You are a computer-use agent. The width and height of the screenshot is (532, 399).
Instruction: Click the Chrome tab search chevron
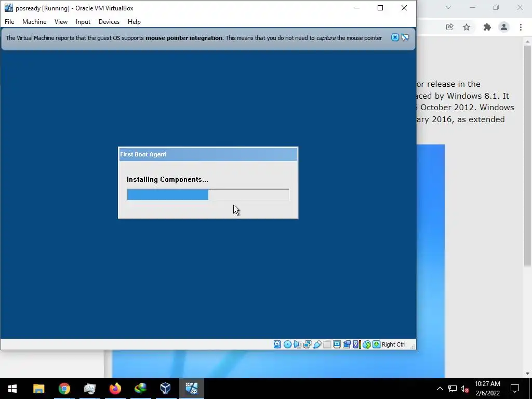[x=448, y=7]
